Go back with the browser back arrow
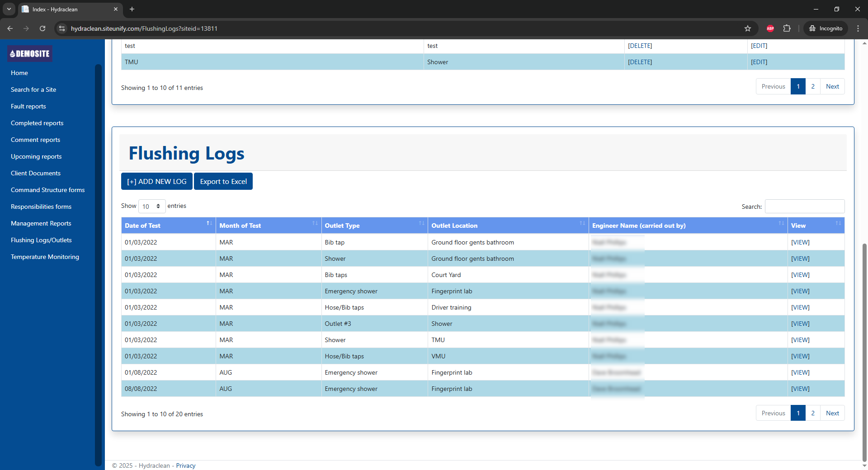 pos(10,28)
